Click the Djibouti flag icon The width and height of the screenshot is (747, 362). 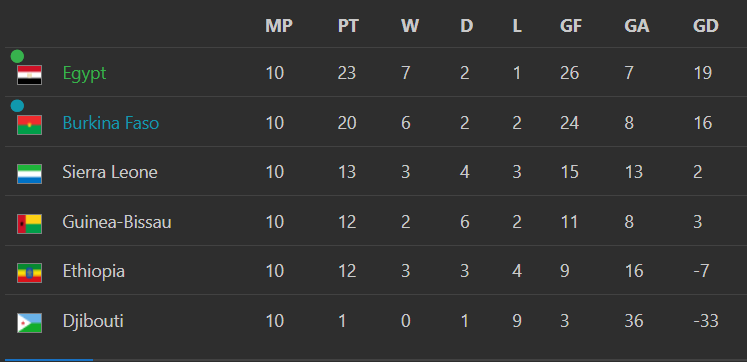pyautogui.click(x=30, y=323)
